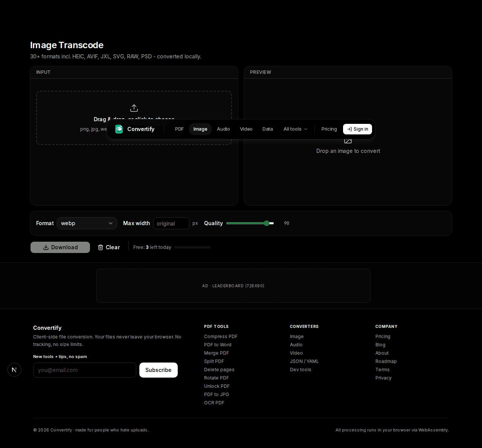Open Image link under Converters
Viewport: 482px width, 448px height.
tap(297, 337)
